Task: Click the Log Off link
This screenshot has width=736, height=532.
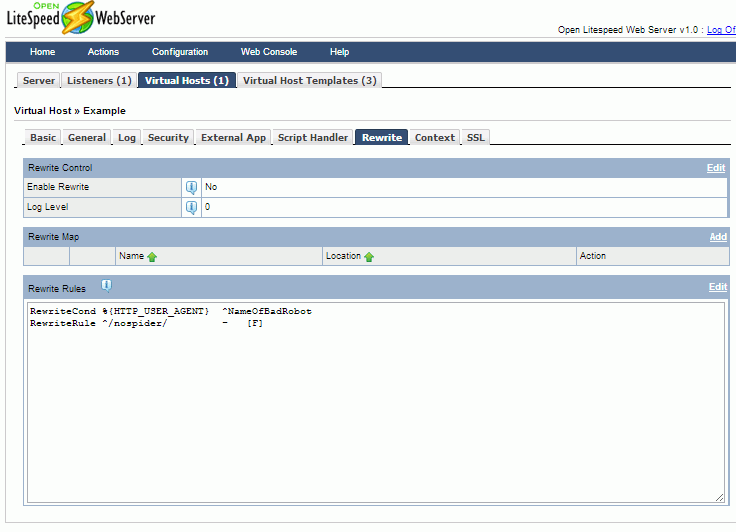Action: 721,30
